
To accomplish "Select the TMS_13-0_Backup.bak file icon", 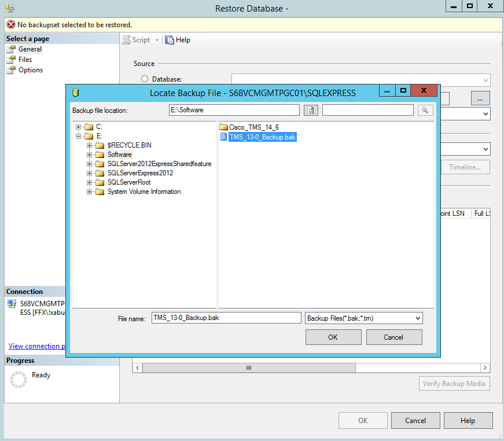I will pos(224,137).
